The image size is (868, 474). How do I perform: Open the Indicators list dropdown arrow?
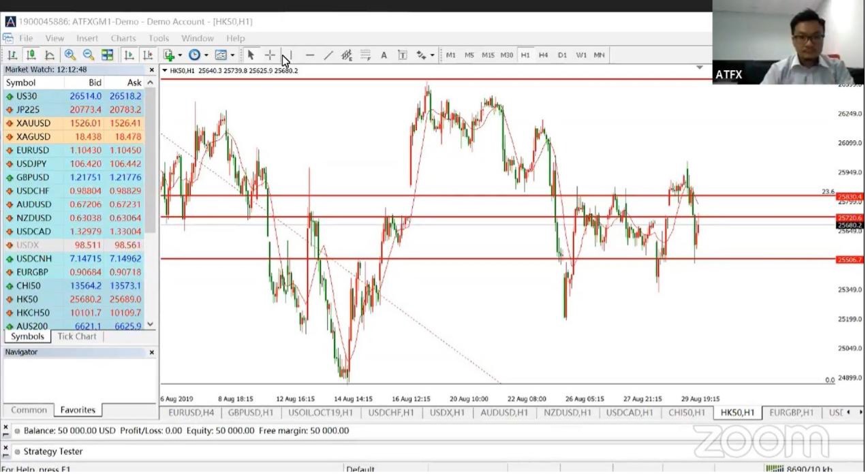click(x=180, y=55)
